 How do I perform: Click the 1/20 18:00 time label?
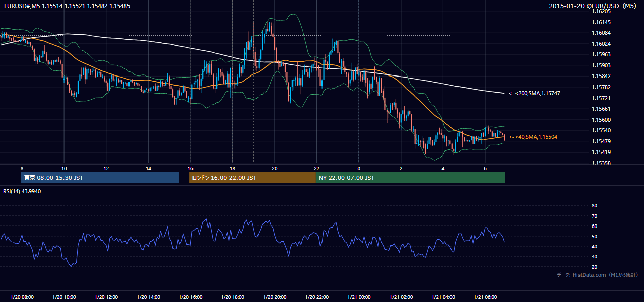(x=232, y=297)
